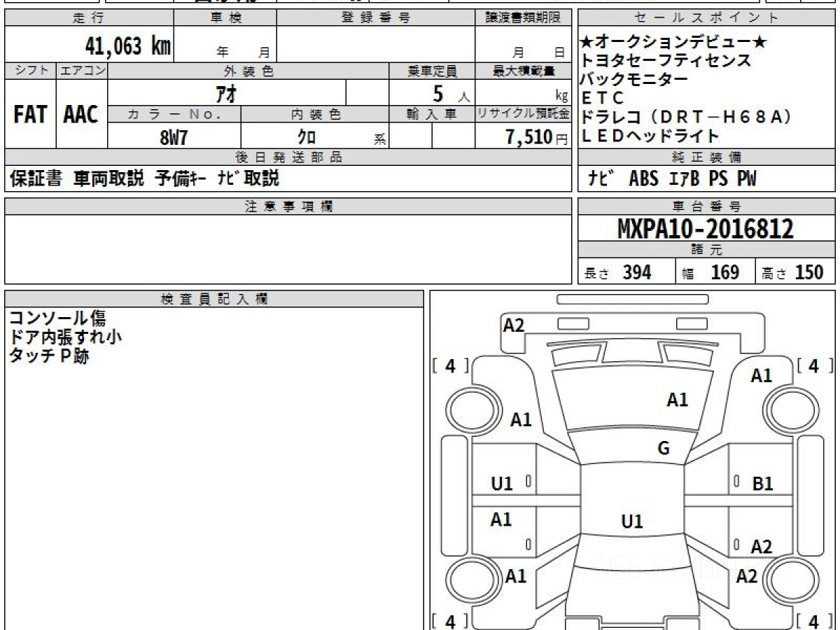The height and width of the screenshot is (630, 840).
Task: Select the セールスポイント header
Action: click(706, 18)
